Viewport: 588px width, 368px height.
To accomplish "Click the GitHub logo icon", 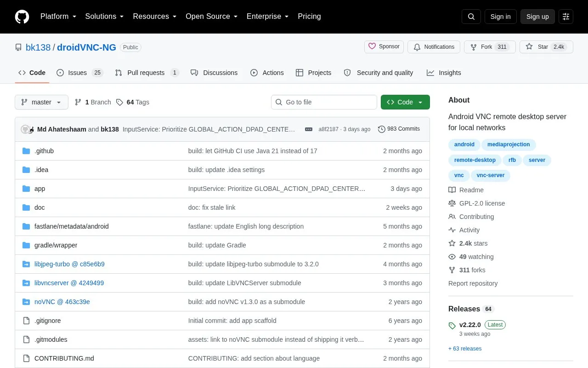I will coord(22,17).
